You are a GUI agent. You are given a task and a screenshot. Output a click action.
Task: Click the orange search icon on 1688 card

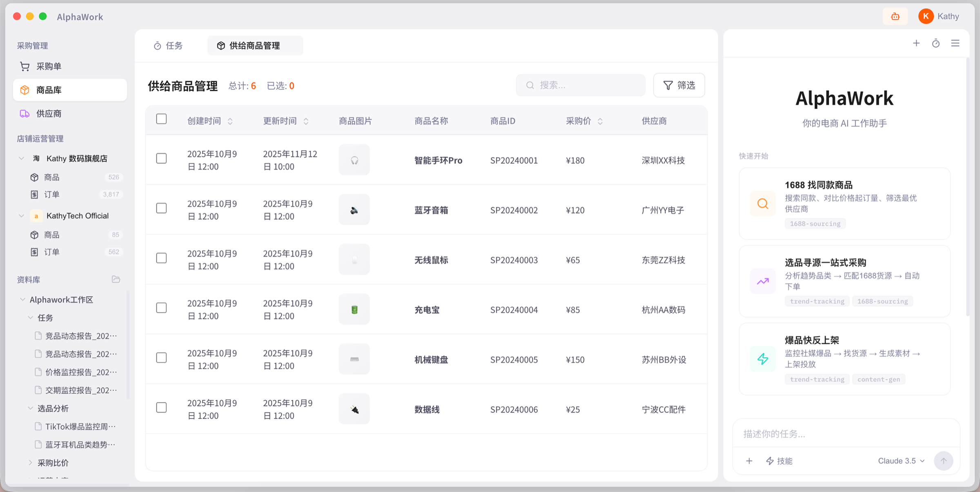762,204
